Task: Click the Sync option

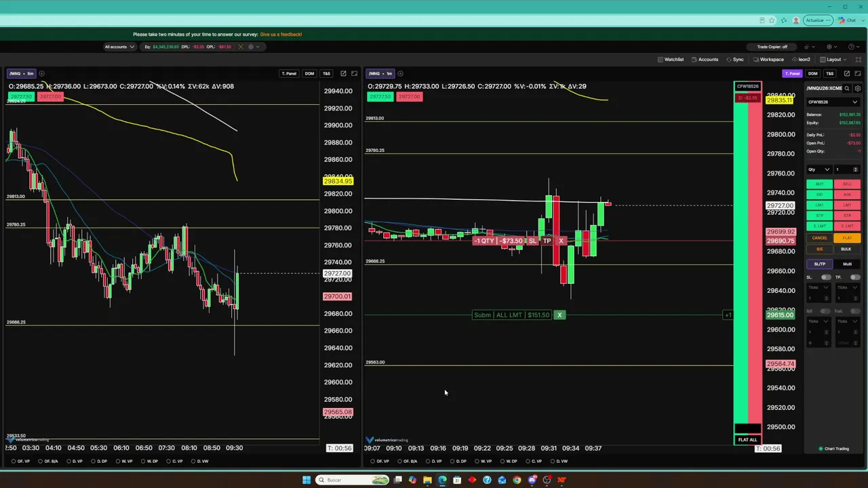Action: point(734,60)
